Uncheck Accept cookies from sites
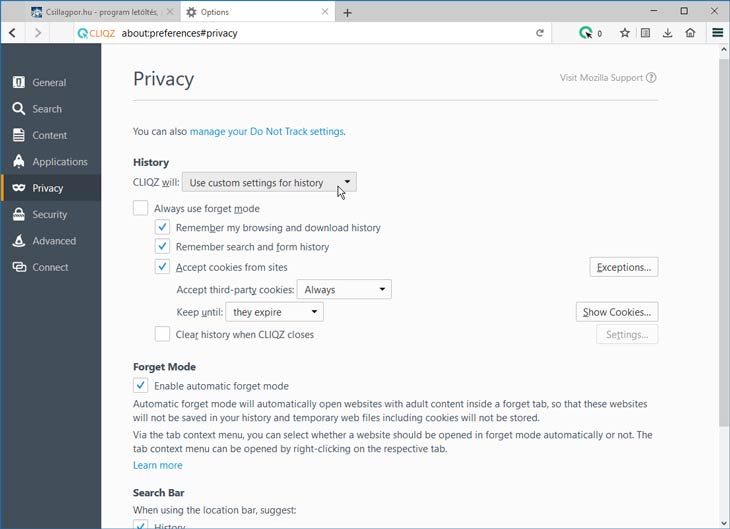This screenshot has width=730, height=529. tap(162, 267)
